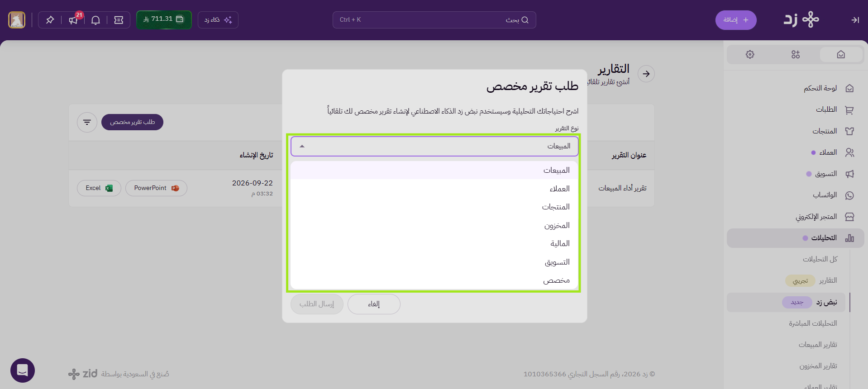Download the report as Excel
This screenshot has height=389, width=868.
point(99,188)
